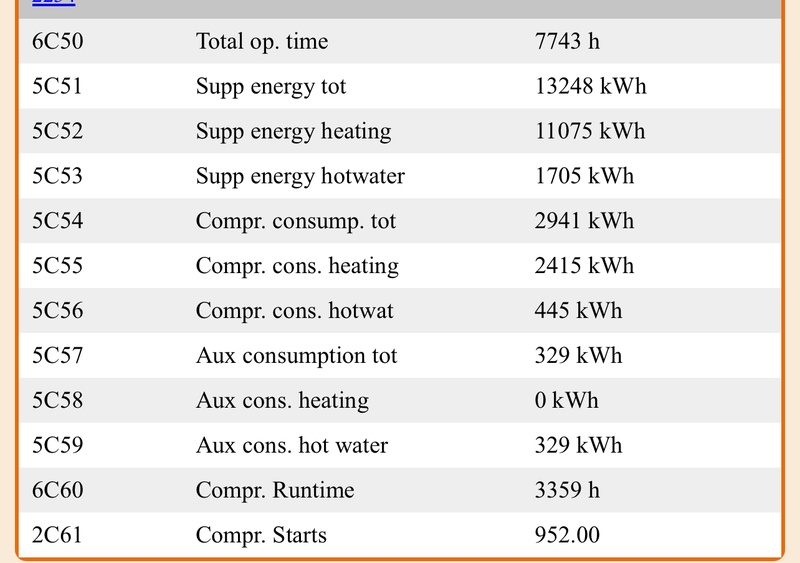
Task: Select the 5C52 code cell
Action: pyautogui.click(x=57, y=132)
